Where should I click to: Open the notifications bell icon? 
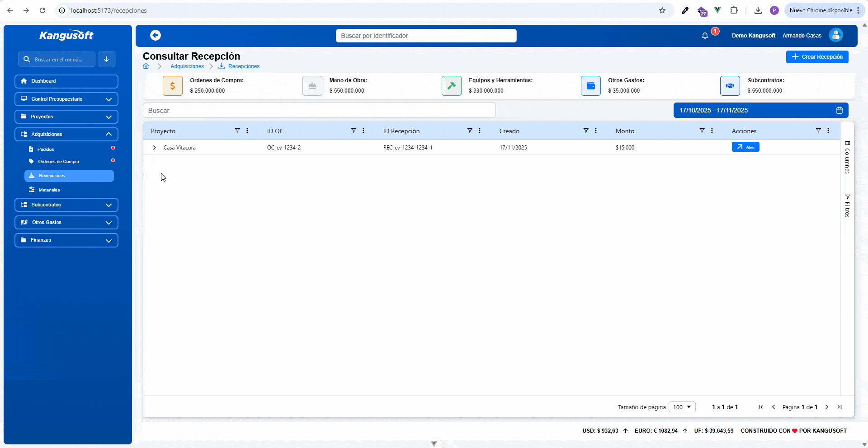coord(705,36)
